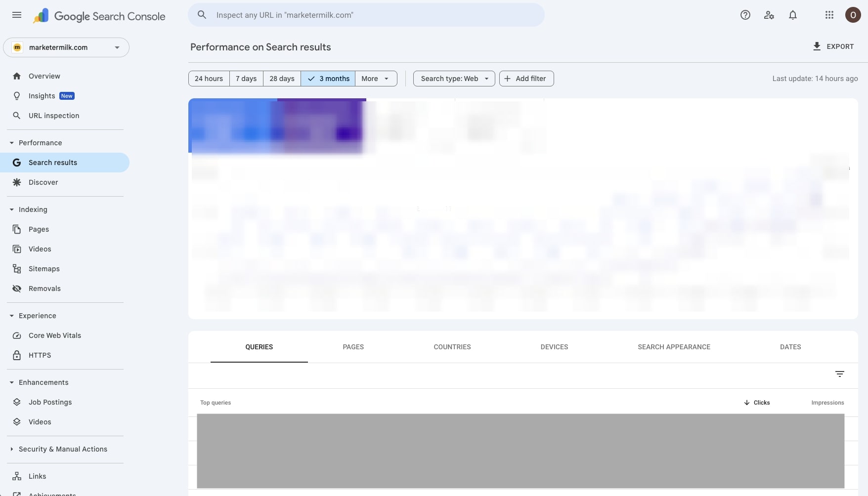Click the Add filter button
This screenshot has width=868, height=496.
pos(526,79)
